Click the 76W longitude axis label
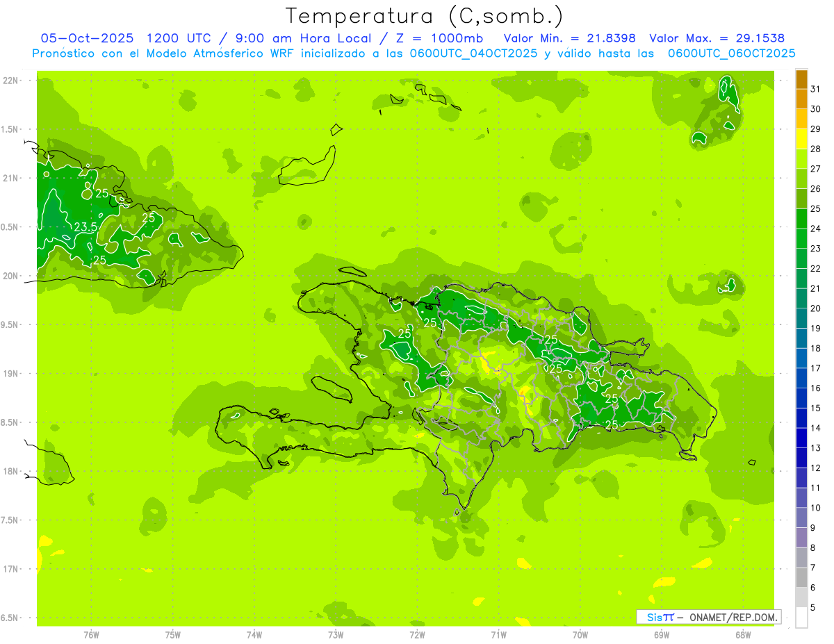 [91, 634]
